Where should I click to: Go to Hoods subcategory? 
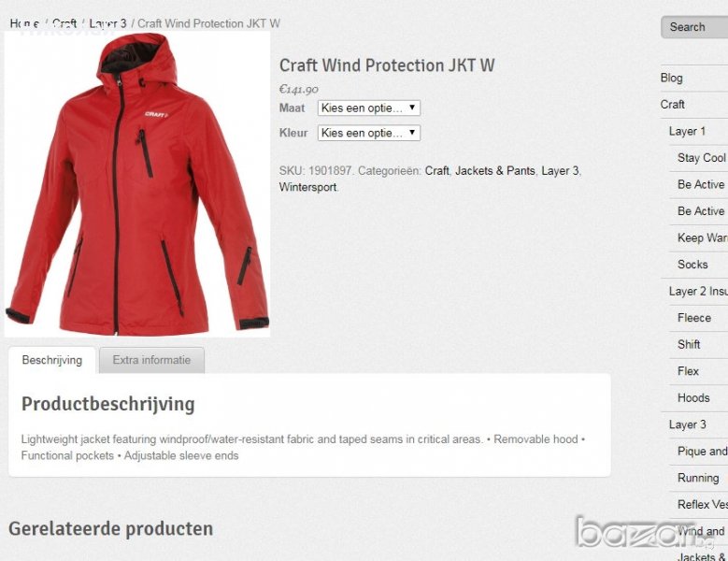pos(693,398)
